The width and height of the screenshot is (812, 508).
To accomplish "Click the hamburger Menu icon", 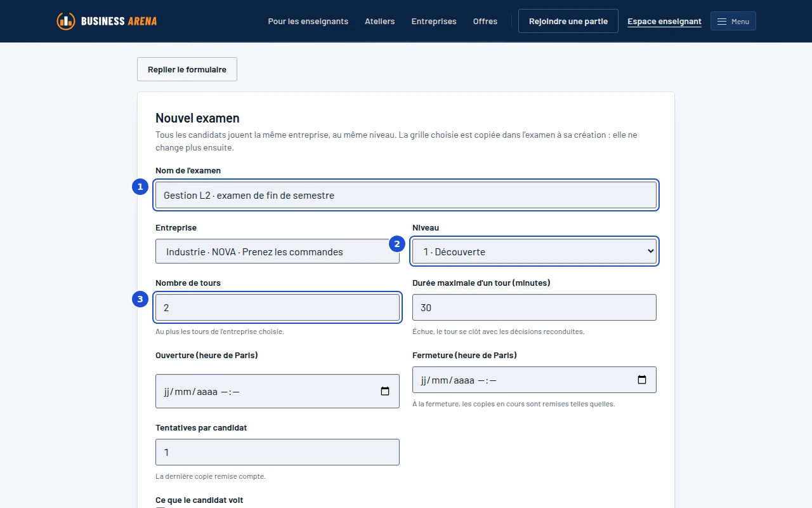I will pyautogui.click(x=722, y=22).
